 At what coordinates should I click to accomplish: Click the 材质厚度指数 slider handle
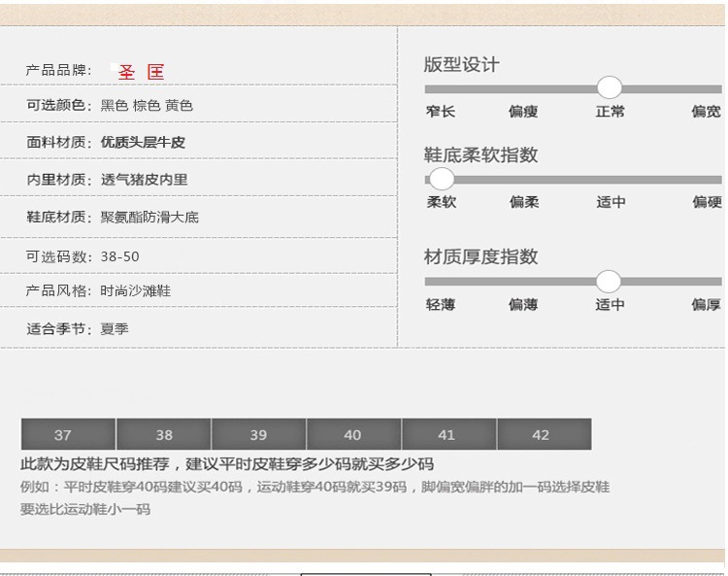pos(609,282)
